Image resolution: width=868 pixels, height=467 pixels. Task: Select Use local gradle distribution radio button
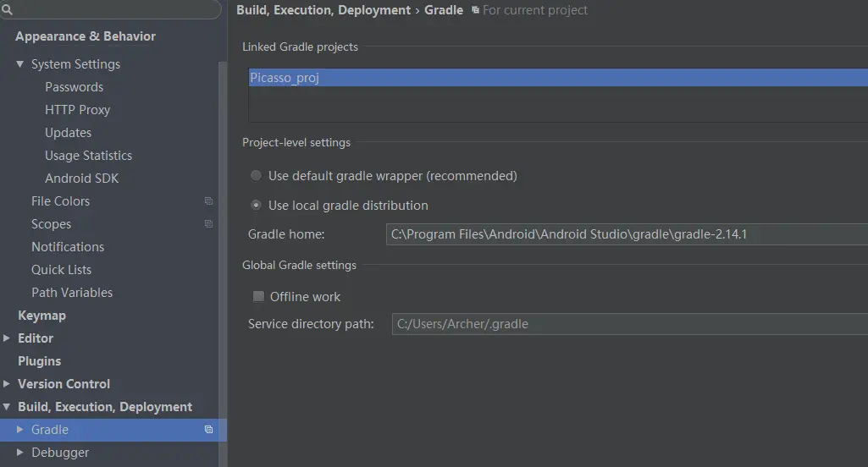tap(256, 206)
